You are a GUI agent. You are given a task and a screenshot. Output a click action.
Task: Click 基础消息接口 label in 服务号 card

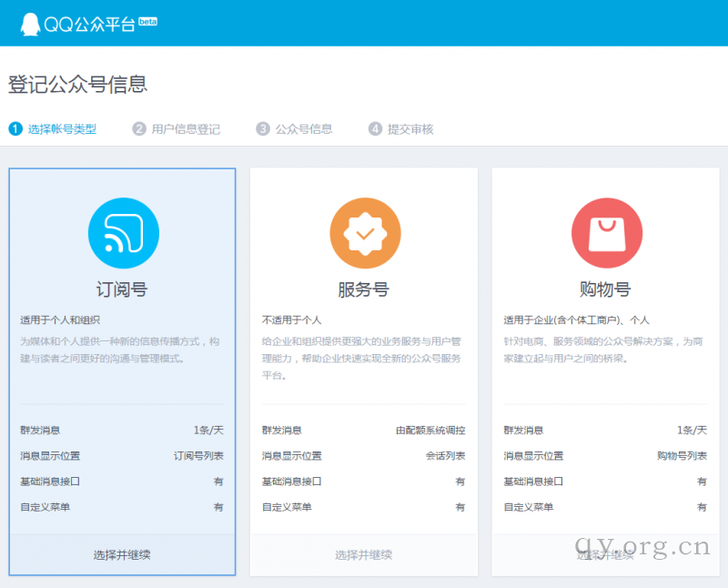click(x=292, y=482)
